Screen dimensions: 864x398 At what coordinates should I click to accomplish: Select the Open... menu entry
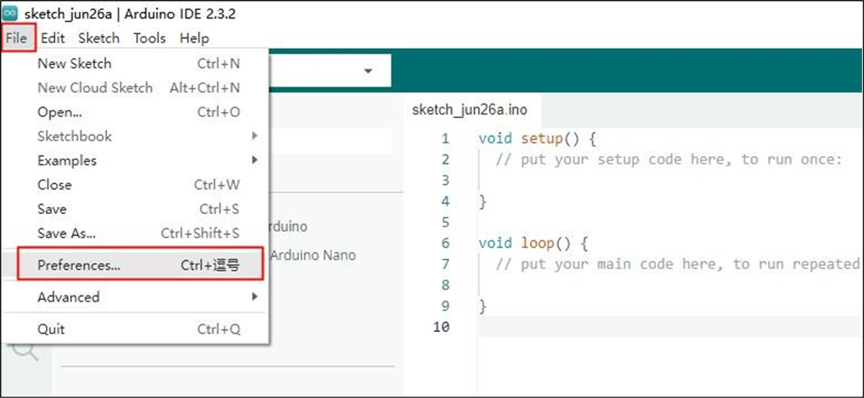pos(136,112)
